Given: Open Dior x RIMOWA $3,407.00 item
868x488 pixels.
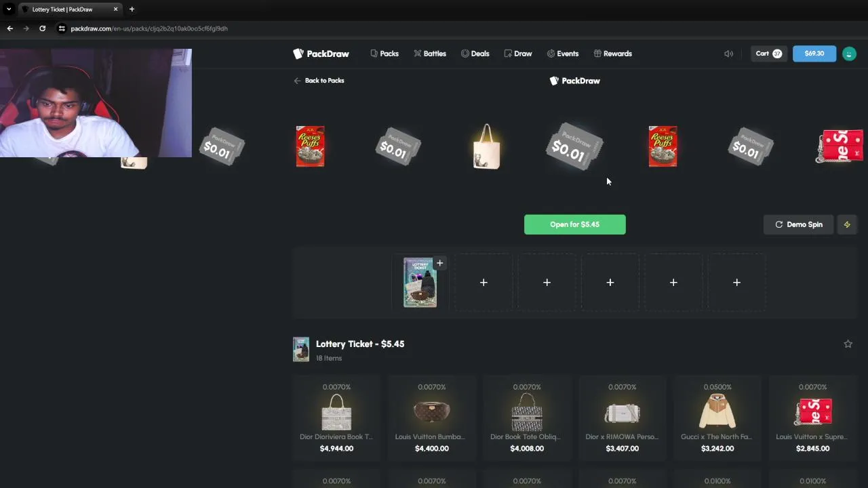Looking at the screenshot, I should tap(622, 418).
